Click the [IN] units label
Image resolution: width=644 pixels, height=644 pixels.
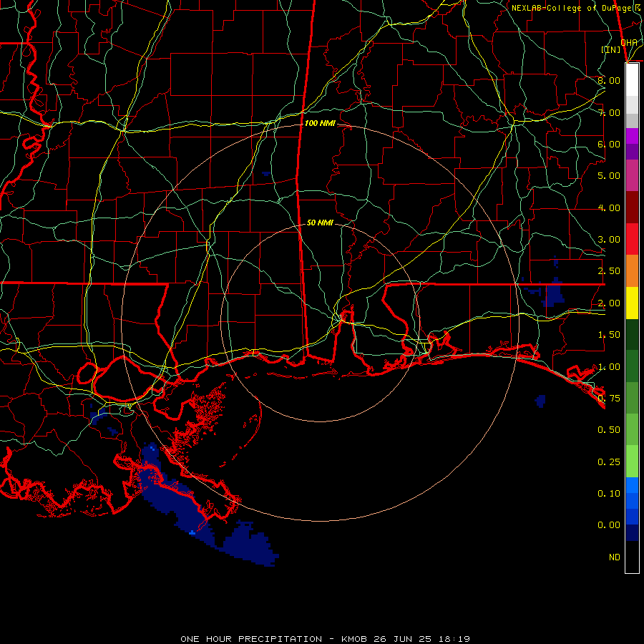[x=611, y=49]
